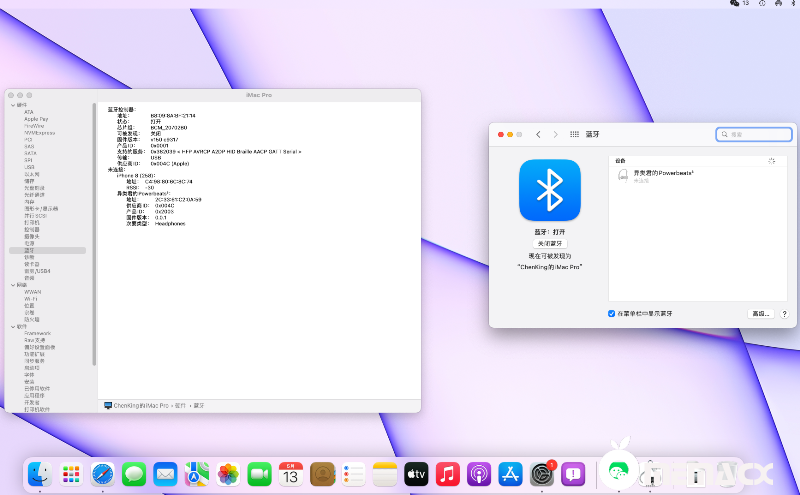Click the 关闭蓝牙 (Turn Bluetooth Off) button
This screenshot has height=495, width=800.
[549, 243]
